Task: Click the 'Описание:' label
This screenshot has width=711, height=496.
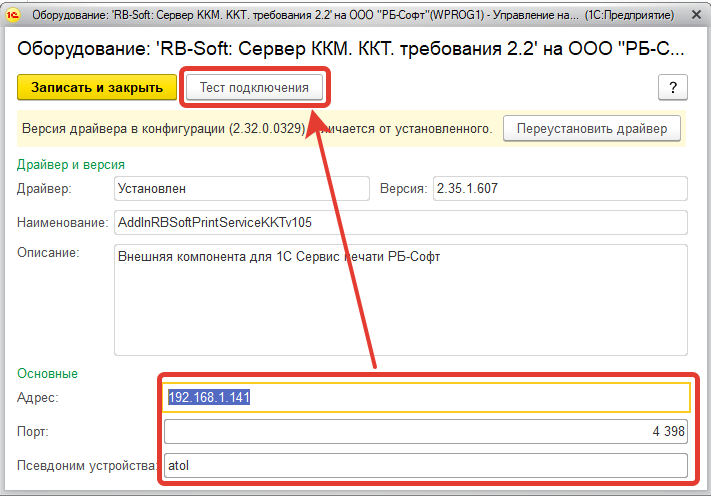Action: pyautogui.click(x=48, y=253)
